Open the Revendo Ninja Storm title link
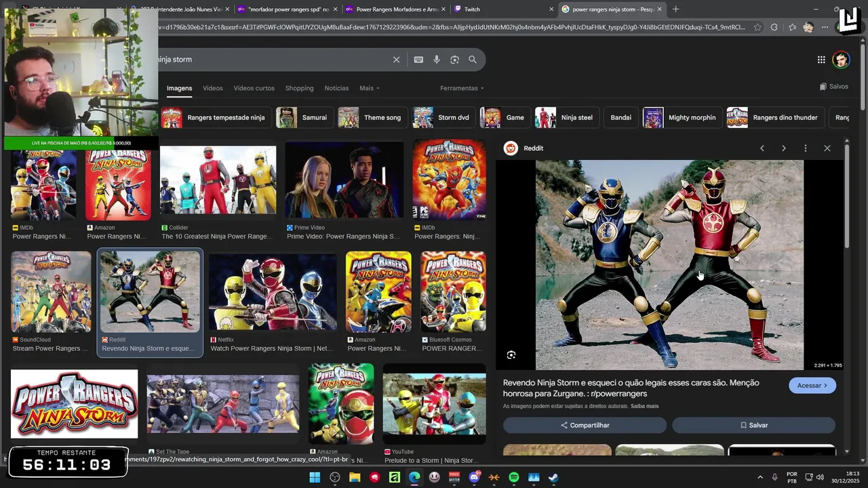 (x=631, y=388)
